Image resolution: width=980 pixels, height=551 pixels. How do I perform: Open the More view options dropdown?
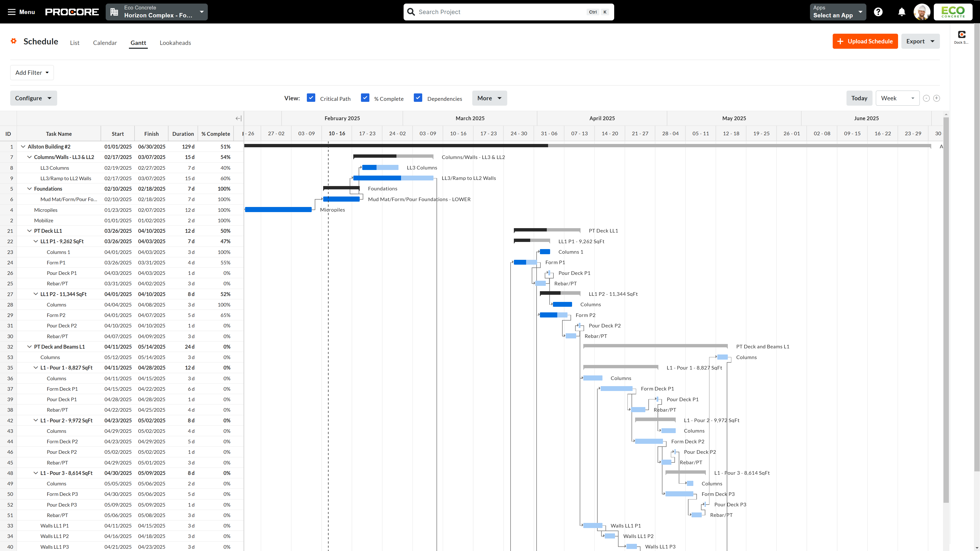[x=489, y=98]
